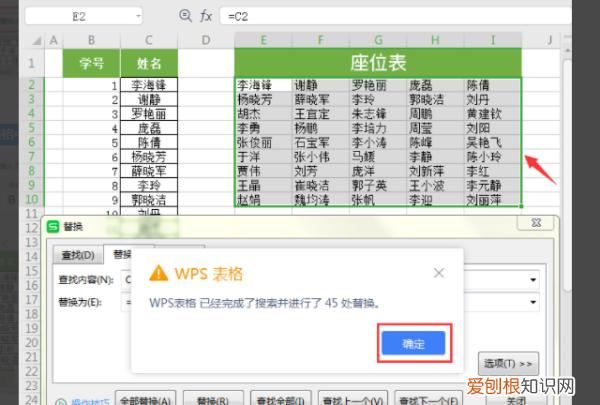
Task: Select cell H5 containing 周莹
Action: (x=435, y=128)
